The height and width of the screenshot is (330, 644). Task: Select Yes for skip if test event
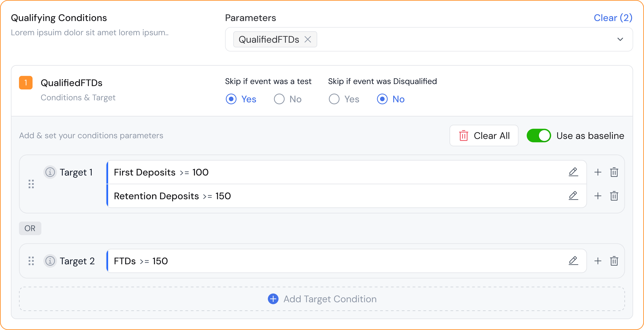tap(231, 99)
